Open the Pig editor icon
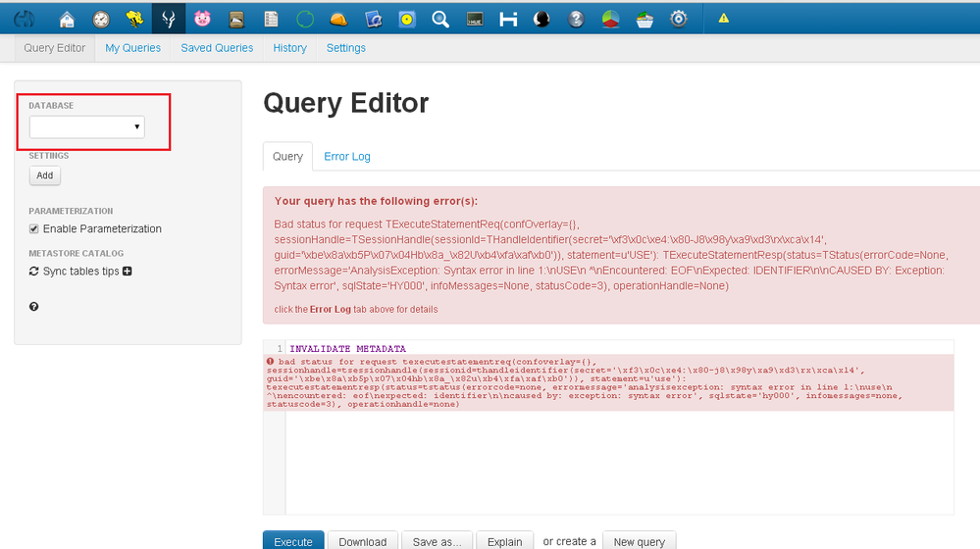 tap(202, 20)
